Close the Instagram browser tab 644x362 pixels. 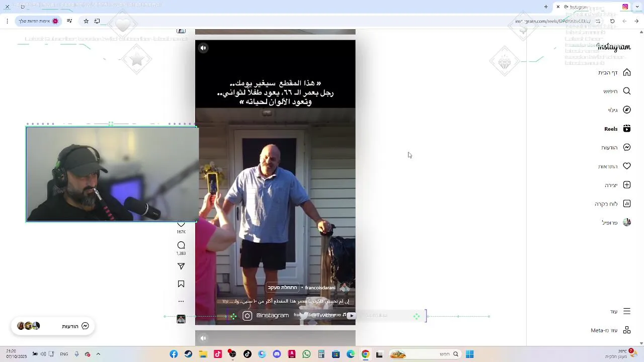[558, 7]
